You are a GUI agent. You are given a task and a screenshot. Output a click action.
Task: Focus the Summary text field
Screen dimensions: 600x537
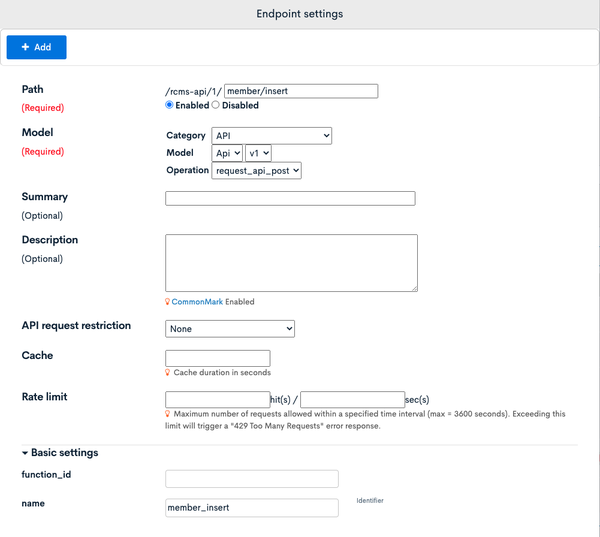[290, 198]
